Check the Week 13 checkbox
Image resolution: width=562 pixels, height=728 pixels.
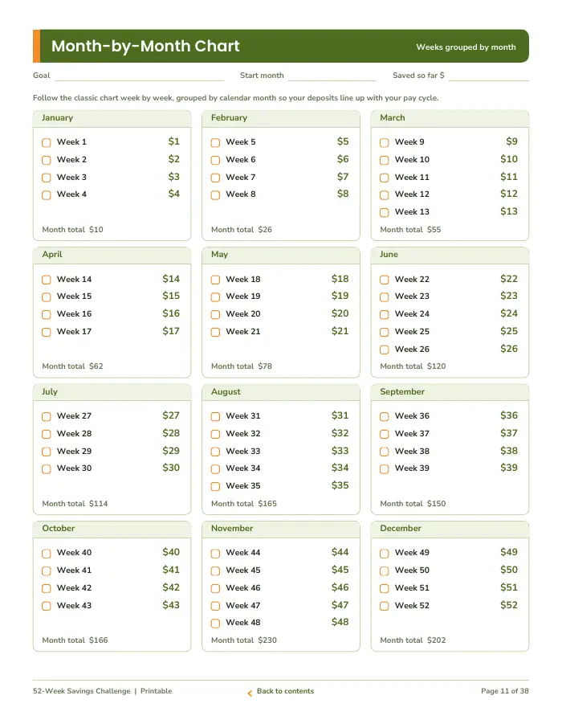pos(385,213)
